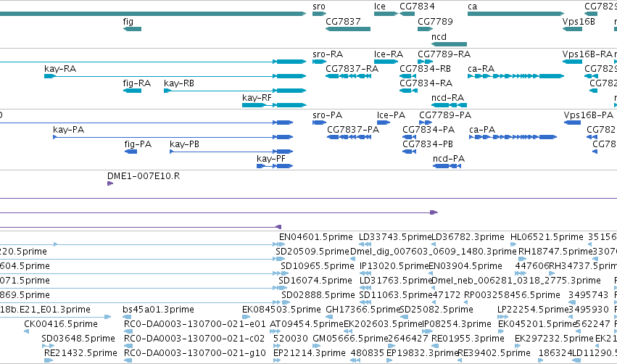Open the EP21214.3prime EST label
This screenshot has width=617, height=364.
coord(310,354)
